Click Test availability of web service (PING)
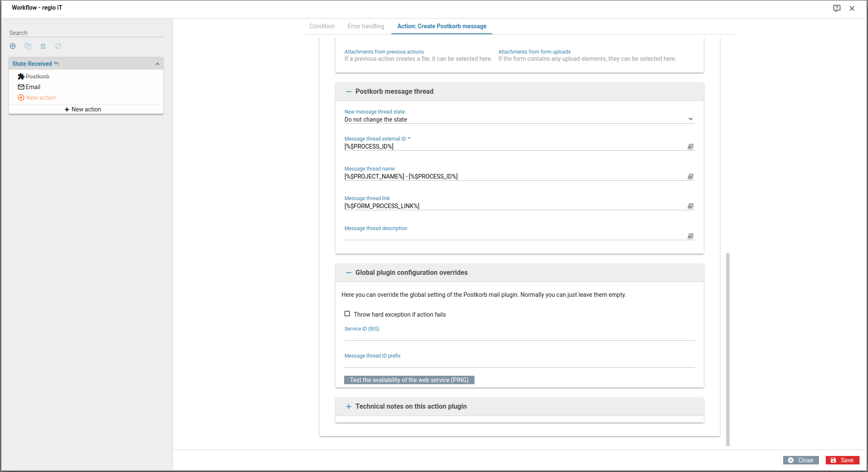This screenshot has width=868, height=472. pyautogui.click(x=409, y=380)
